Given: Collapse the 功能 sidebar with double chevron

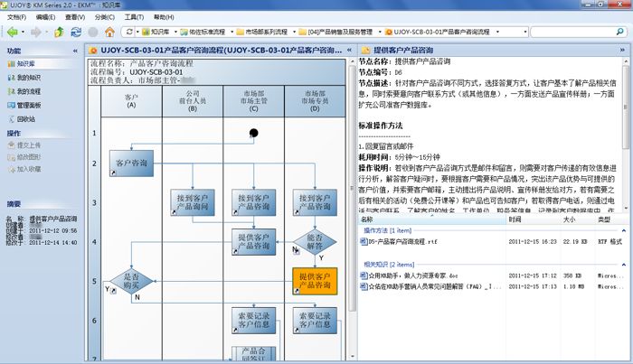Looking at the screenshot, I should [x=75, y=51].
